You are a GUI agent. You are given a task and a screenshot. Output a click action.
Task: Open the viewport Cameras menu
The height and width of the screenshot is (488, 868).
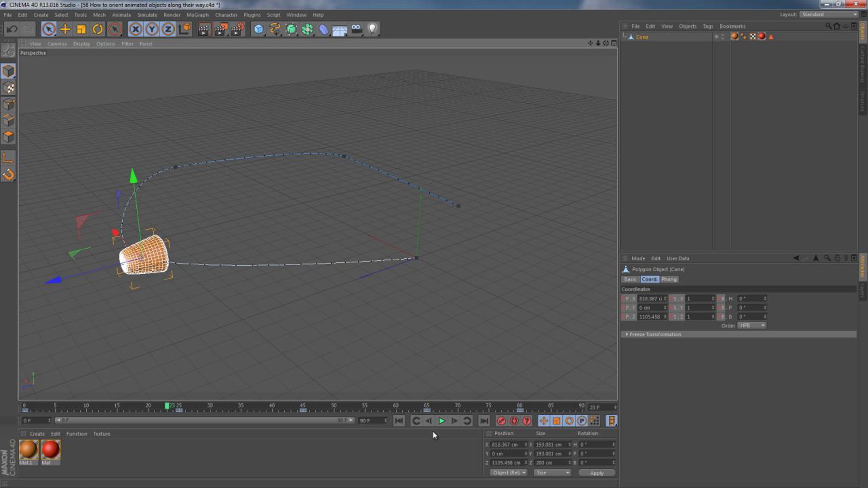57,44
